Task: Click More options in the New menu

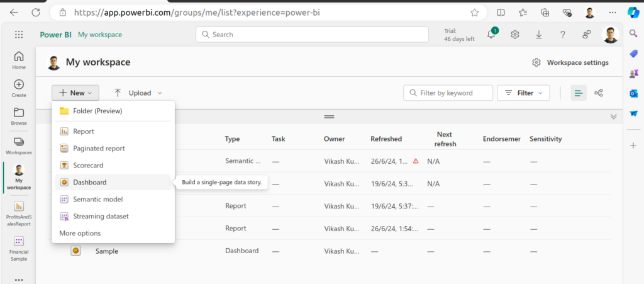Action: [x=80, y=234]
